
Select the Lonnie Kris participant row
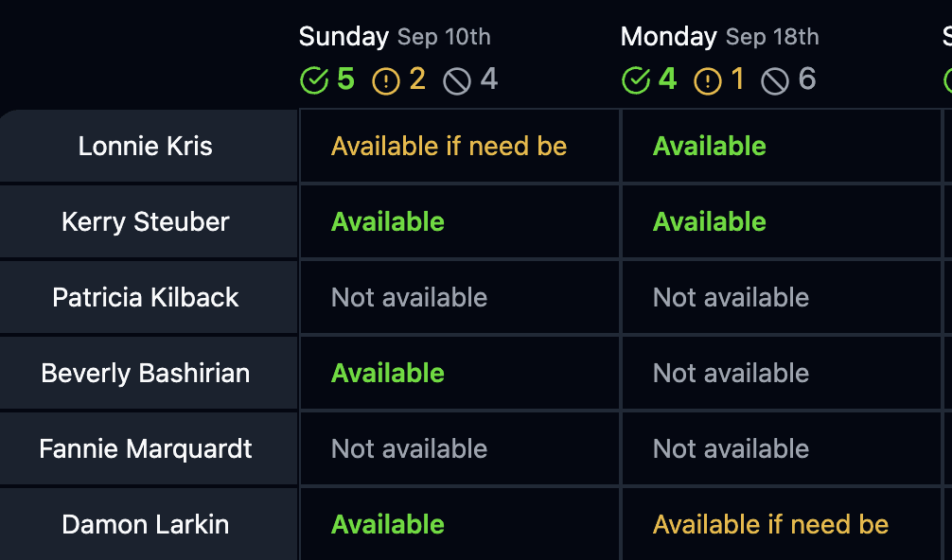click(146, 147)
